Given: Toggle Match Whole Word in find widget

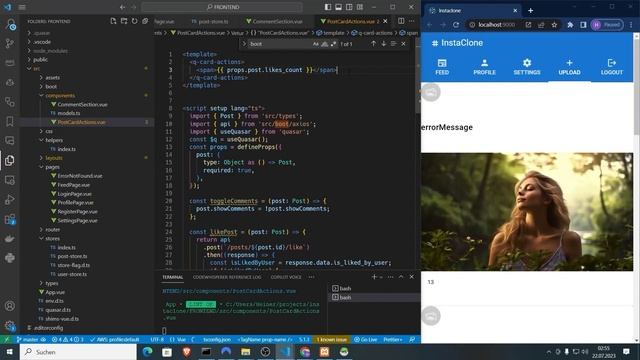Looking at the screenshot, I should 324,44.
